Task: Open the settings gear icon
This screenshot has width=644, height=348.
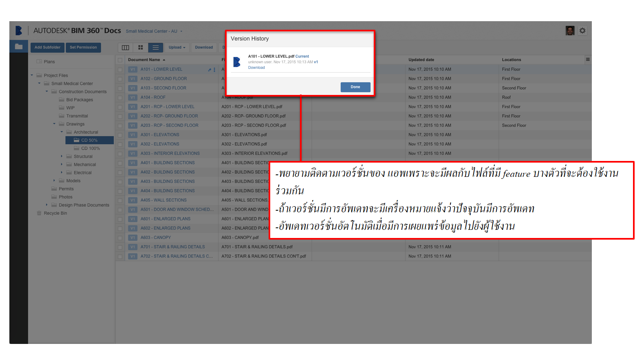Action: (x=582, y=31)
